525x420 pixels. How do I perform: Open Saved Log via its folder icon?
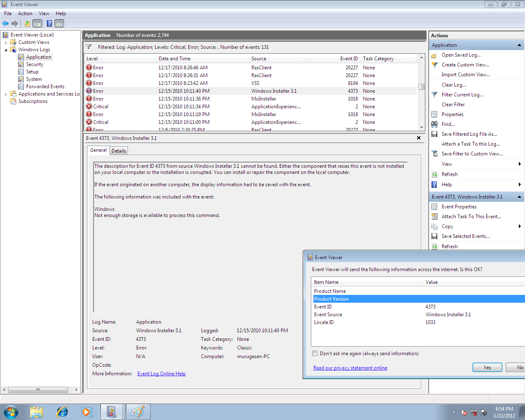pos(434,55)
